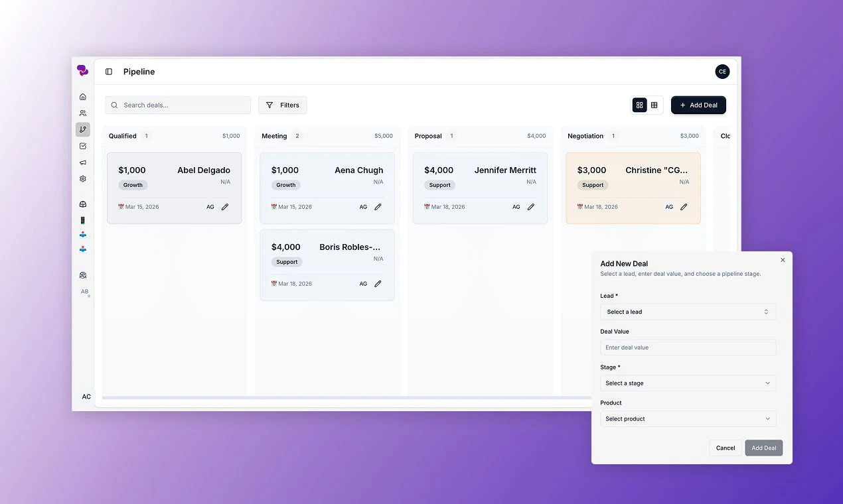Cancel the Add New Deal dialog
This screenshot has width=843, height=504.
tap(725, 448)
